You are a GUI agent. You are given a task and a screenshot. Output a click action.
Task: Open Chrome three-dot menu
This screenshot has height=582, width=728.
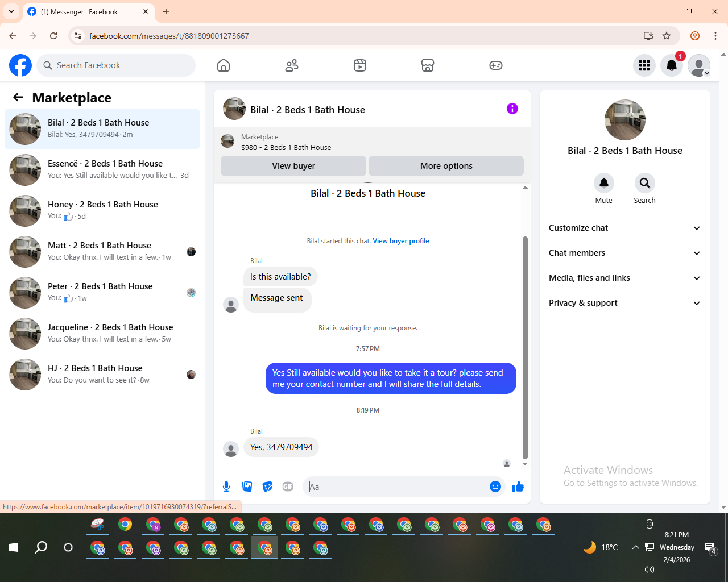(715, 36)
